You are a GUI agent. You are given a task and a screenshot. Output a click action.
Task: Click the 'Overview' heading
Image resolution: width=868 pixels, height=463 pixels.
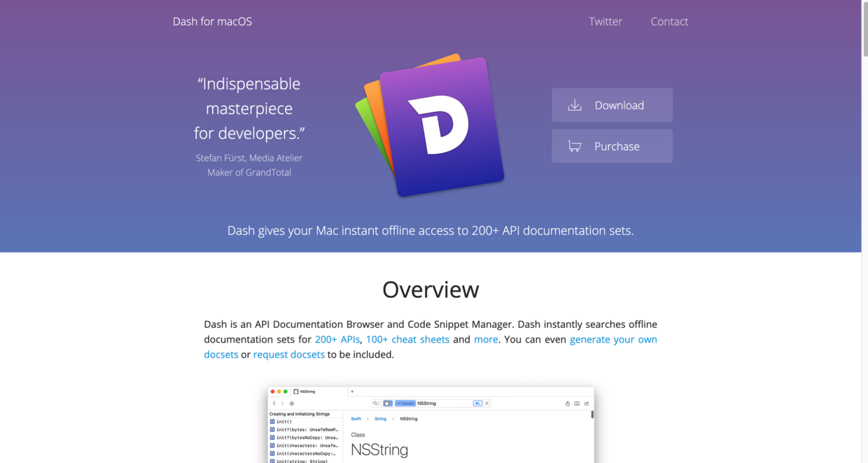click(430, 290)
